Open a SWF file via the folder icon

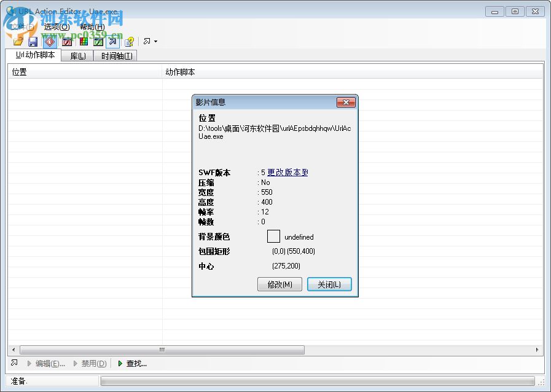tap(17, 41)
